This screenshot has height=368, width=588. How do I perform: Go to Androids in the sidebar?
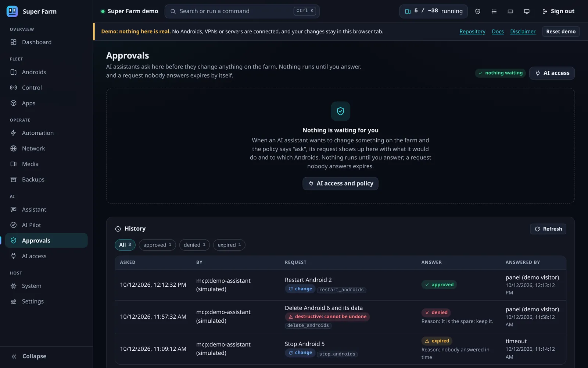click(x=46, y=72)
